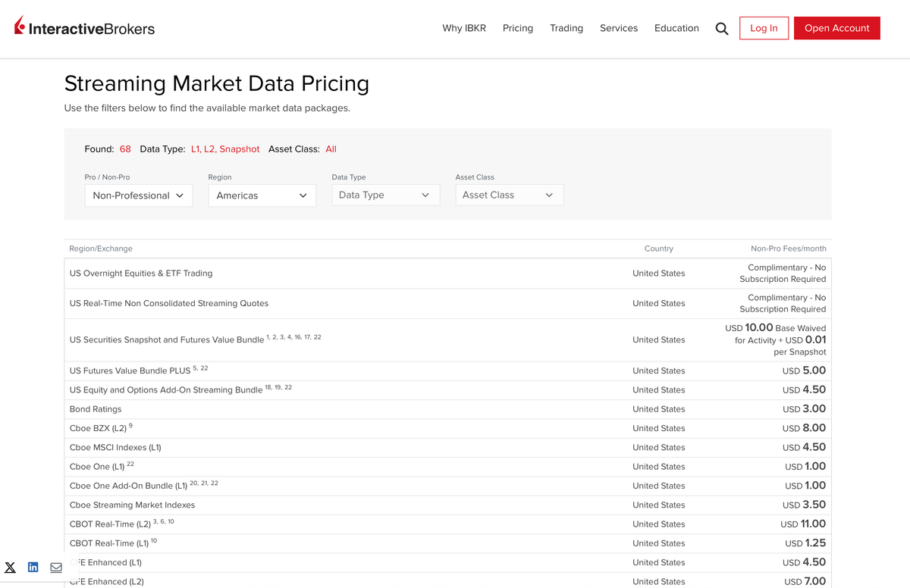Select the Cboe BZX (L2) row
Screen dimensions: 910x588
447,428
